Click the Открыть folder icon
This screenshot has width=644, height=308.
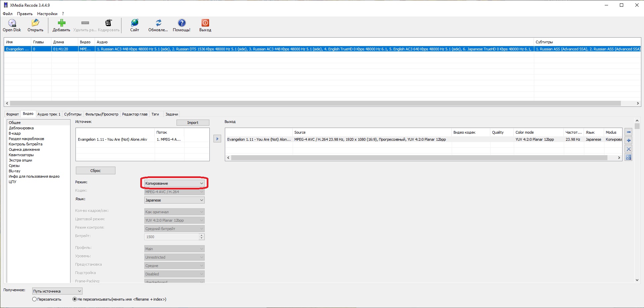(35, 23)
